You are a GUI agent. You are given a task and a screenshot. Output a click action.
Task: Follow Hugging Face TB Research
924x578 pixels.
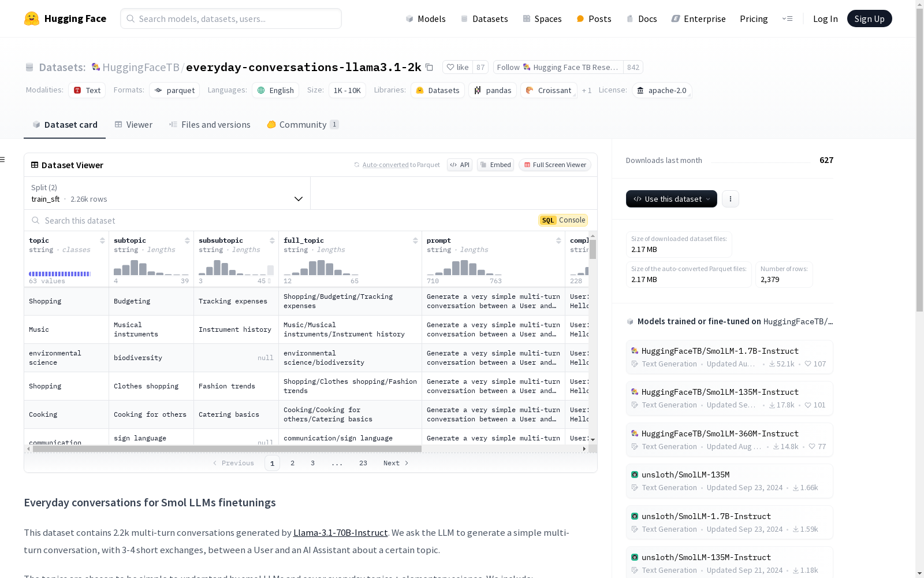[x=558, y=67]
